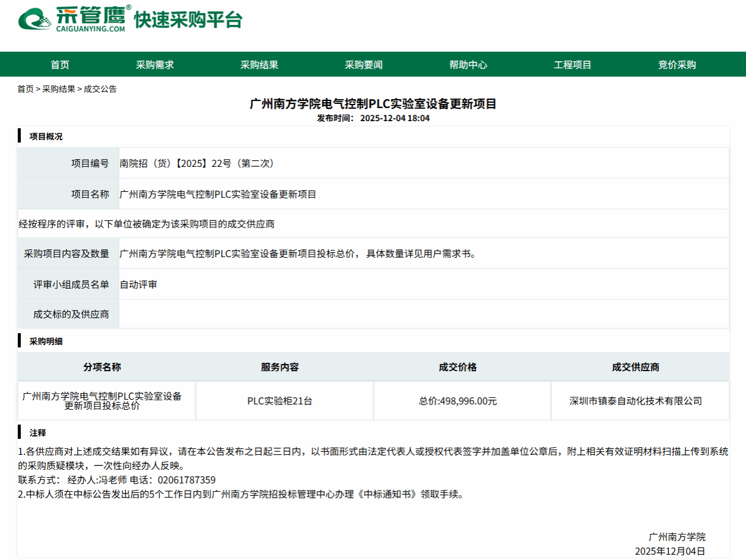
Task: Click the total price 498,996.00元 cell
Action: click(x=458, y=401)
